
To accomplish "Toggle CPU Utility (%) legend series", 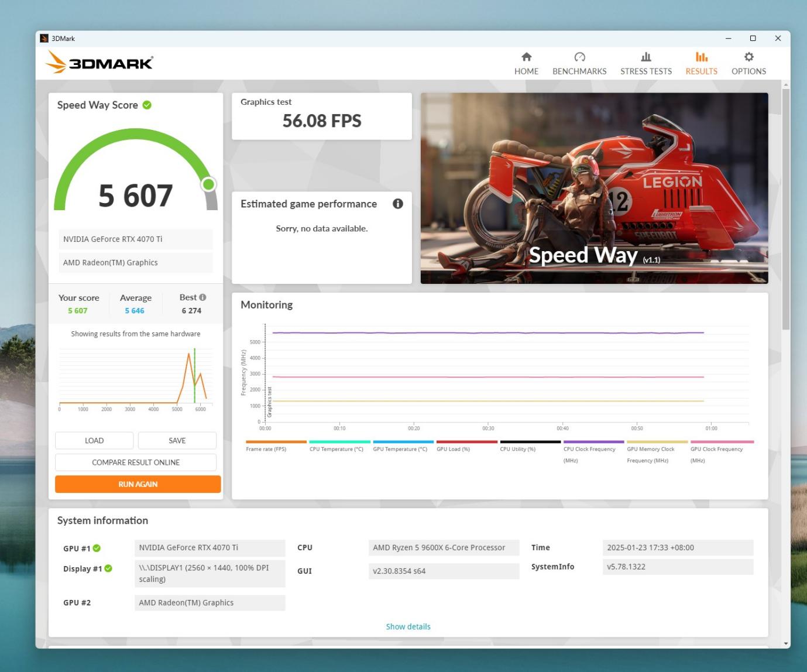I will click(x=530, y=447).
